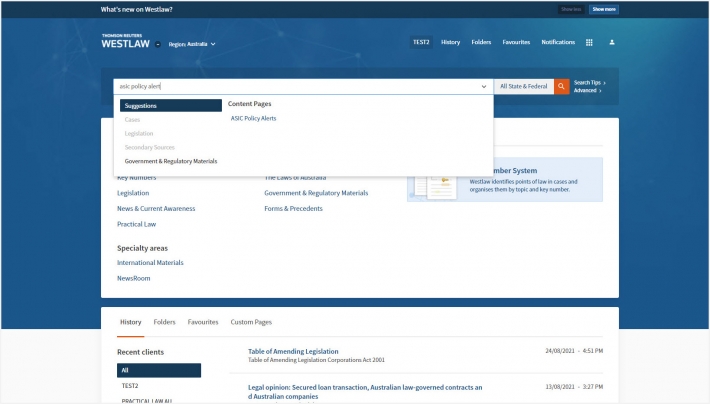Image resolution: width=710 pixels, height=404 pixels.
Task: Open the user profile icon
Action: point(612,42)
